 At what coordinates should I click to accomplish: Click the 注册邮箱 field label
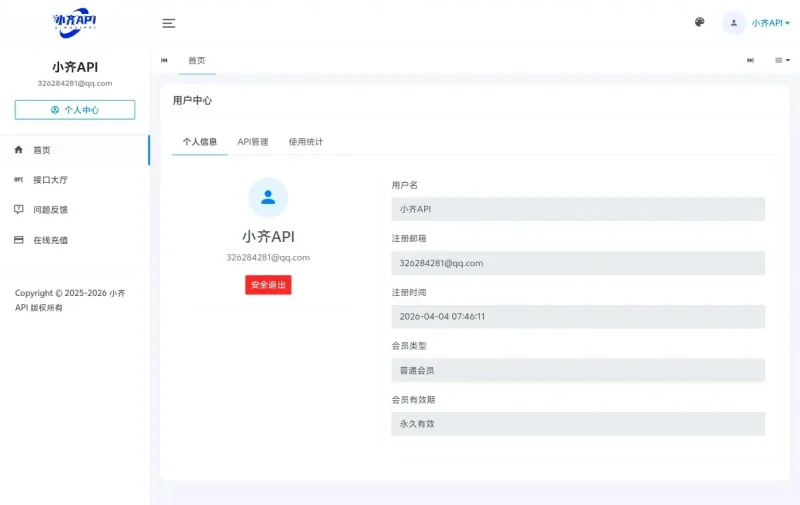click(x=409, y=238)
